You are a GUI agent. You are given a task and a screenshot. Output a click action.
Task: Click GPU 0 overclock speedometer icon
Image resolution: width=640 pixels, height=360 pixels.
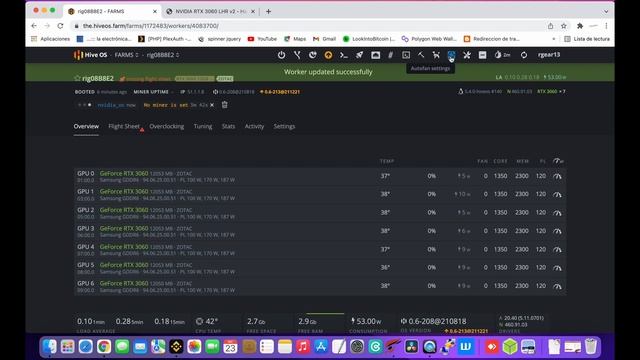coord(557,176)
